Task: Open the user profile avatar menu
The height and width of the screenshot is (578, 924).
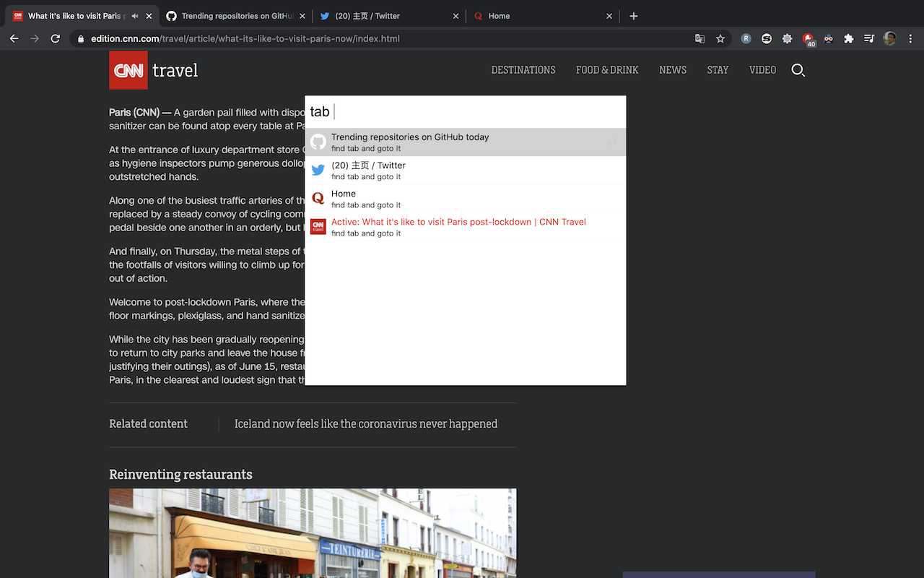Action: click(x=890, y=39)
